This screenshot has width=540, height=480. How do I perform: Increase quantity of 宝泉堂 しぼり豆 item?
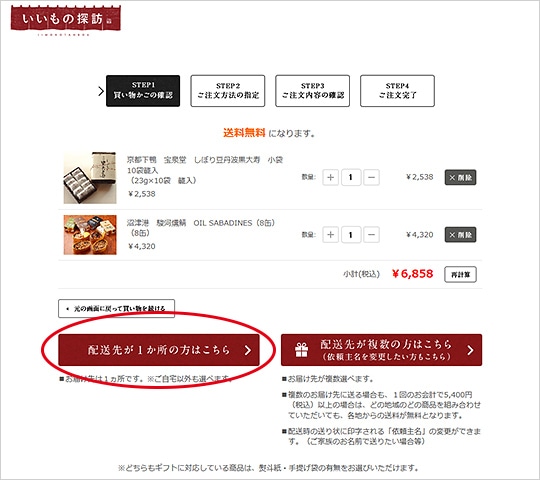point(330,178)
